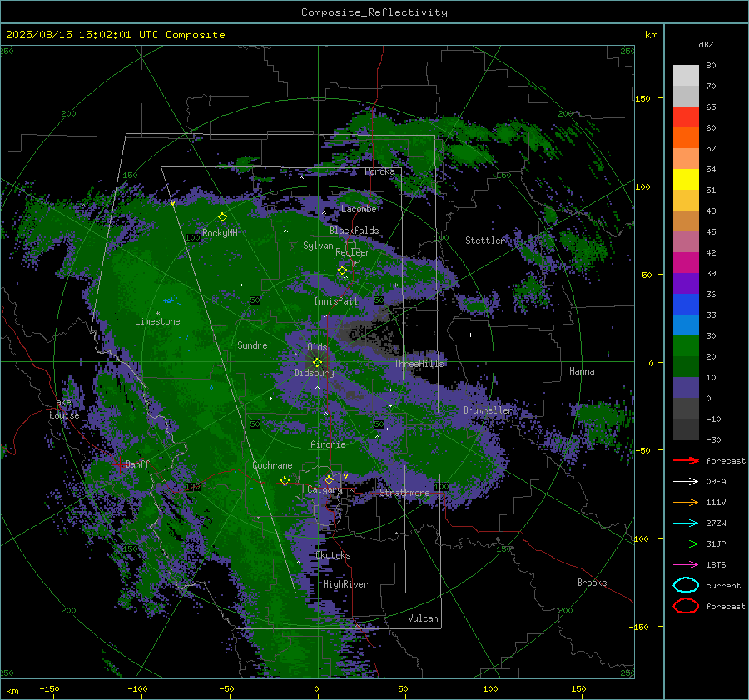Click the yellow diamond marker below Cochrane
Image resolution: width=749 pixels, height=700 pixels.
[285, 481]
